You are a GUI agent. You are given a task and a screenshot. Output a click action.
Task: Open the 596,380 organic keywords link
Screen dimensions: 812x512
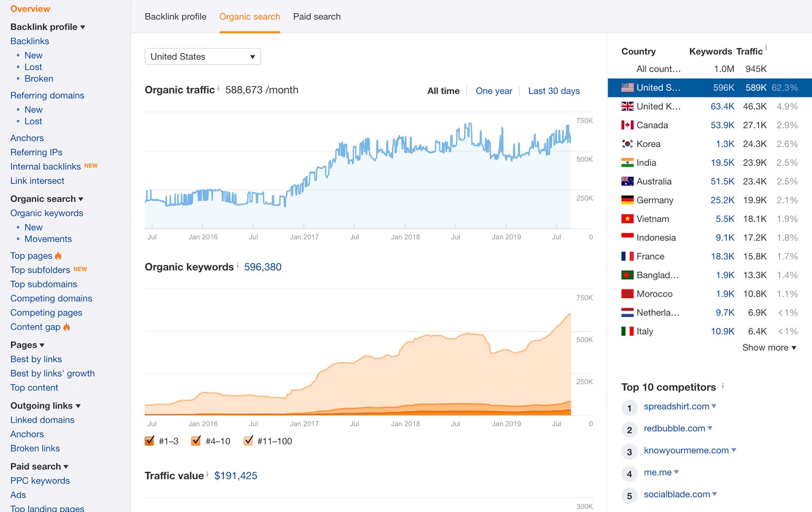[x=263, y=267]
